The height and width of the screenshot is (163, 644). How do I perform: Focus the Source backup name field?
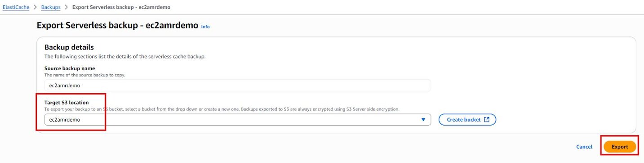point(237,86)
